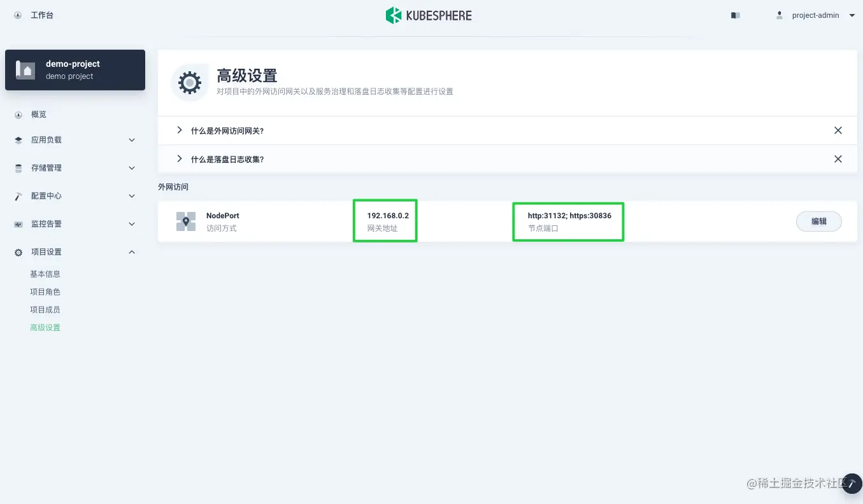Click the 192.168.0.2 gateway address
This screenshot has height=504, width=863.
click(x=388, y=216)
